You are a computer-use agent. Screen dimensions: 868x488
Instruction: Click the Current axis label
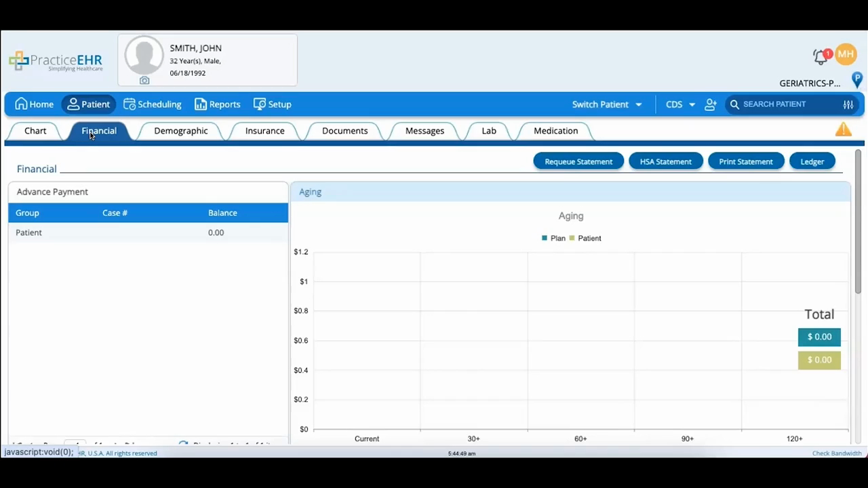367,439
